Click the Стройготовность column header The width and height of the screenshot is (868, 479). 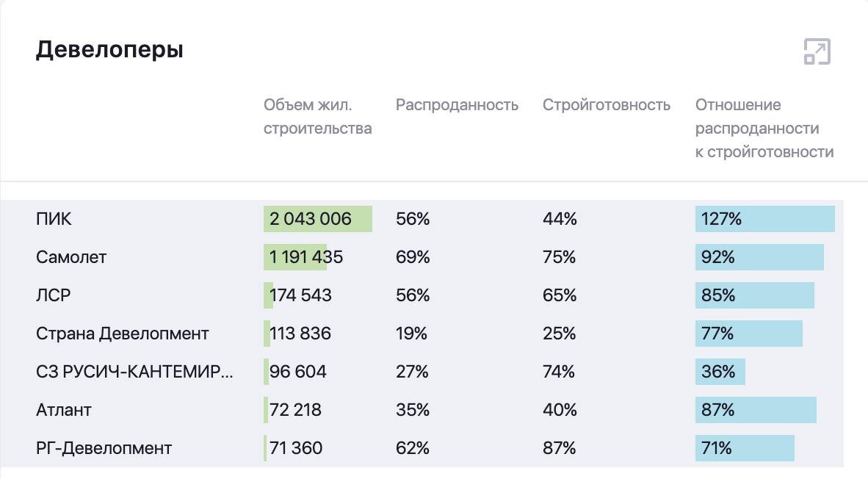click(x=606, y=105)
